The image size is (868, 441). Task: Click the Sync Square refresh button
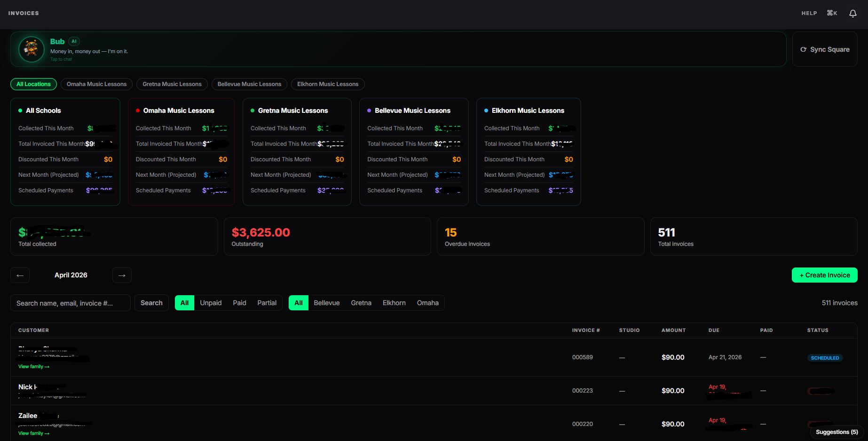coord(825,49)
